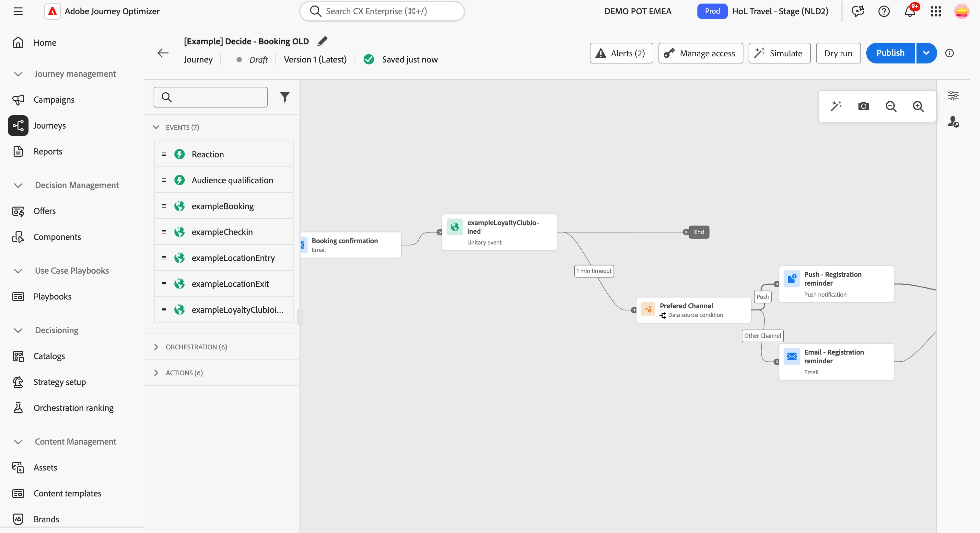The width and height of the screenshot is (980, 533).
Task: Open Campaigns in the sidebar
Action: click(x=54, y=100)
